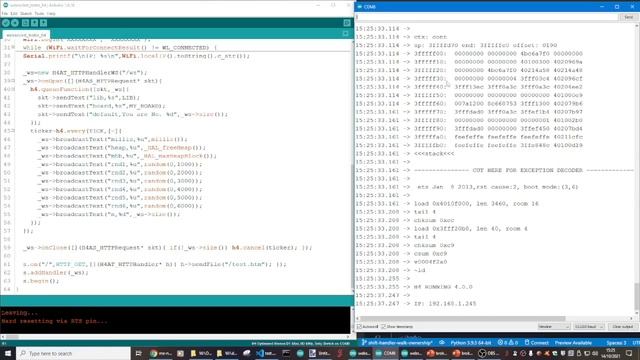Open the line ending dropdown
The image size is (640, 360).
coord(553,327)
